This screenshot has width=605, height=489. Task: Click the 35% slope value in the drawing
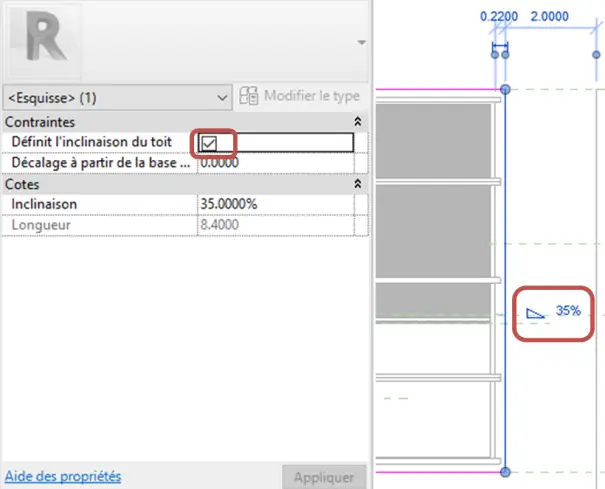[x=568, y=310]
